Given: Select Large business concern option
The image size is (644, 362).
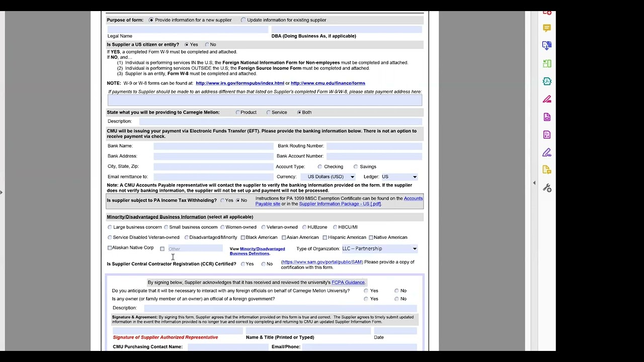Looking at the screenshot, I should (110, 227).
